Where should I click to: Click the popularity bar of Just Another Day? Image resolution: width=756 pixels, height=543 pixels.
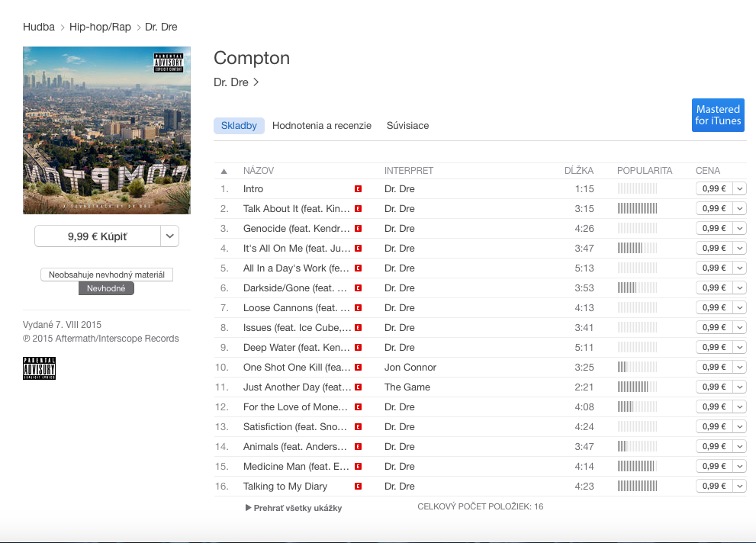tap(637, 387)
